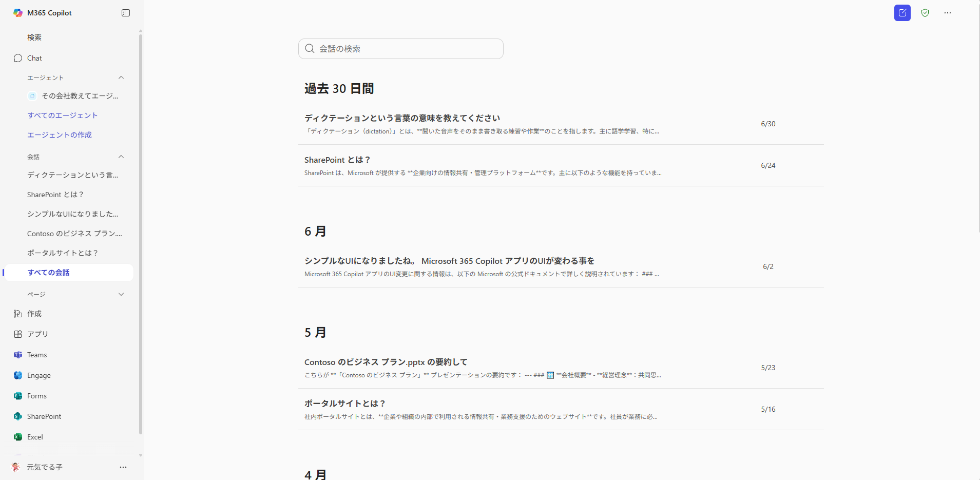This screenshot has height=480, width=980.
Task: Open エージェントの作成 link
Action: tap(60, 135)
